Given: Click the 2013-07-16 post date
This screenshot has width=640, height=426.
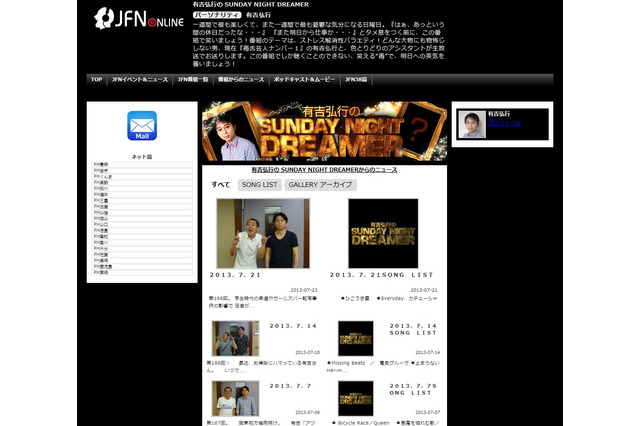Looking at the screenshot, I should (307, 352).
